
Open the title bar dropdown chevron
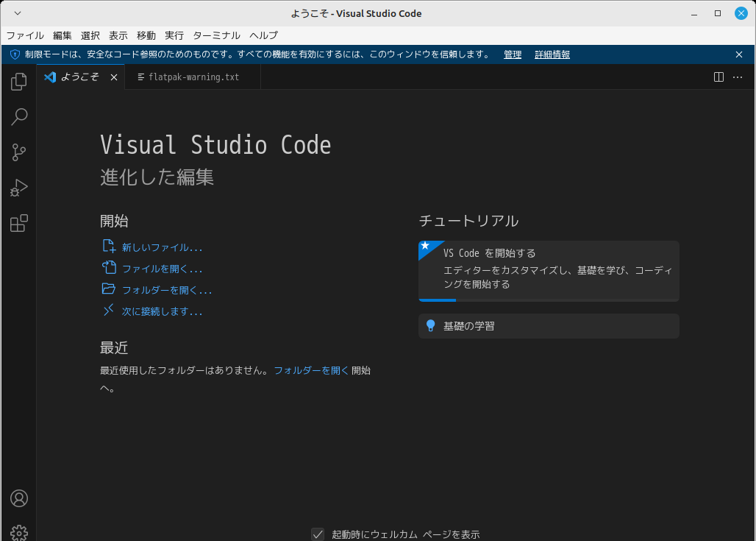tap(18, 13)
